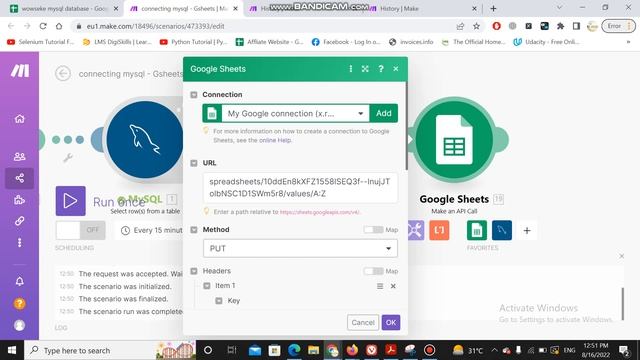Open Team icon in Make sidebar
The height and width of the screenshot is (360, 640).
[x=19, y=156]
